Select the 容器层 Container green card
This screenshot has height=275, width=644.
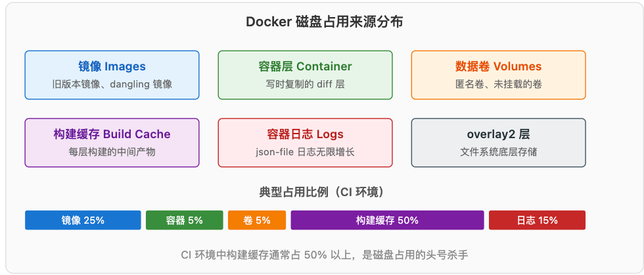[305, 75]
